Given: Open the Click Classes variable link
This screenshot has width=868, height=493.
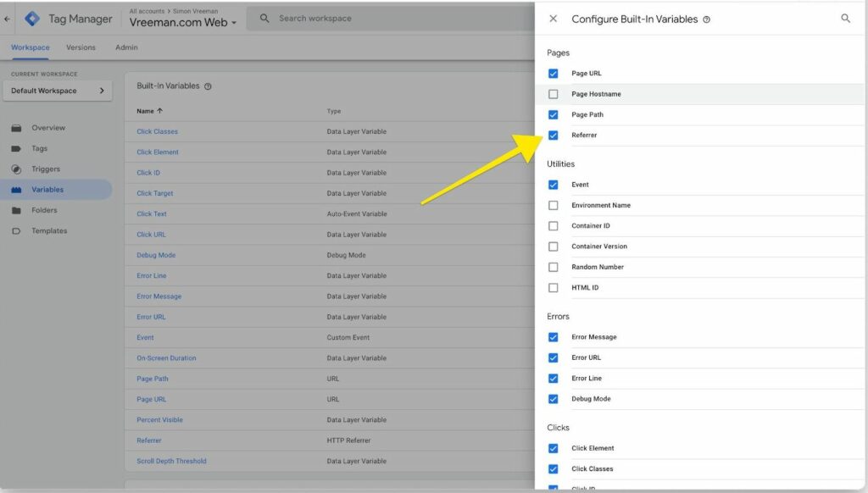Looking at the screenshot, I should [x=157, y=131].
